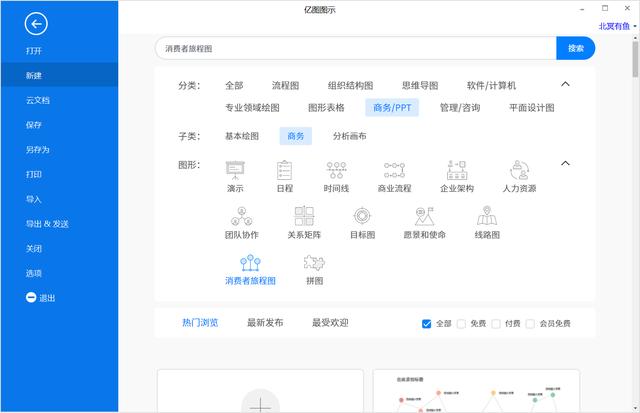Select the 管理/咨询 category
The height and width of the screenshot is (413, 640).
pyautogui.click(x=460, y=108)
